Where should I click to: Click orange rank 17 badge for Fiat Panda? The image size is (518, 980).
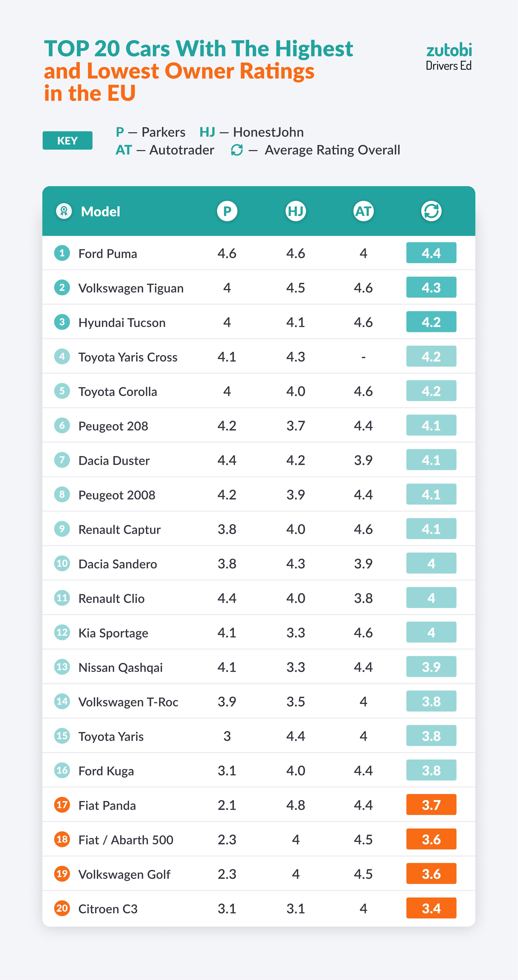click(x=62, y=805)
